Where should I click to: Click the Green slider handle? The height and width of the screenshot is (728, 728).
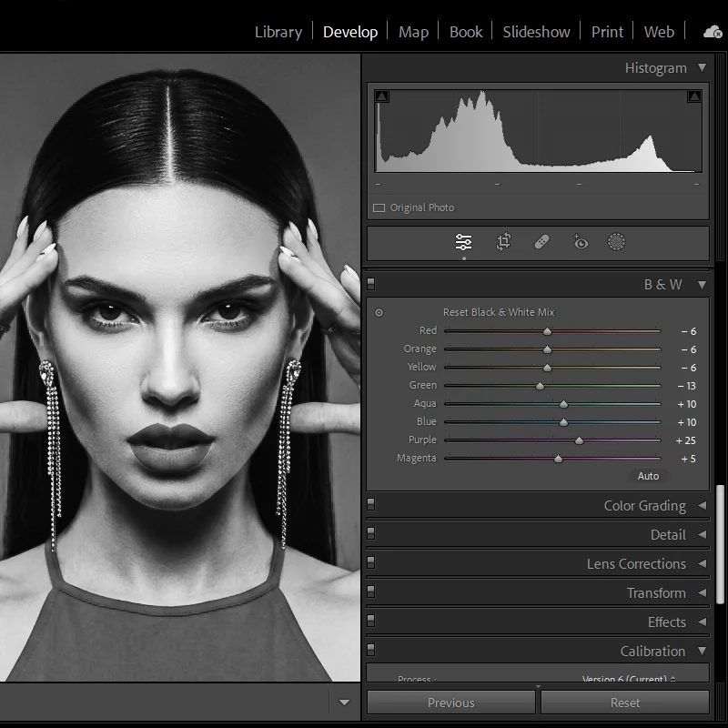(540, 385)
